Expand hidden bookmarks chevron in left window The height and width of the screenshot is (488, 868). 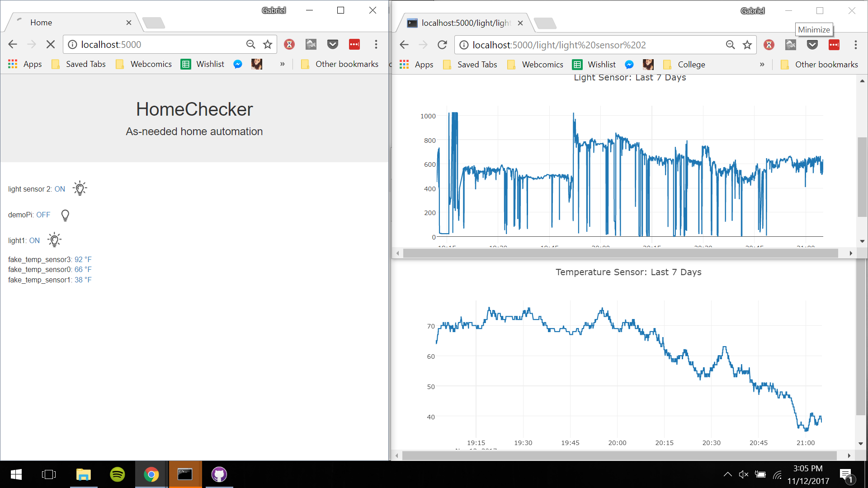[283, 64]
